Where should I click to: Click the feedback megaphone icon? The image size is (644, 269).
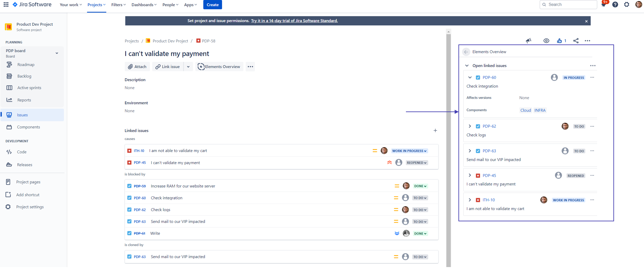528,41
